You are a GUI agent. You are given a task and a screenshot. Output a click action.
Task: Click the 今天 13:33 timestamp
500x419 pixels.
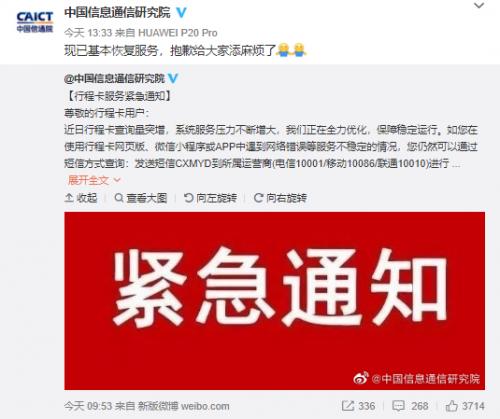(x=88, y=33)
